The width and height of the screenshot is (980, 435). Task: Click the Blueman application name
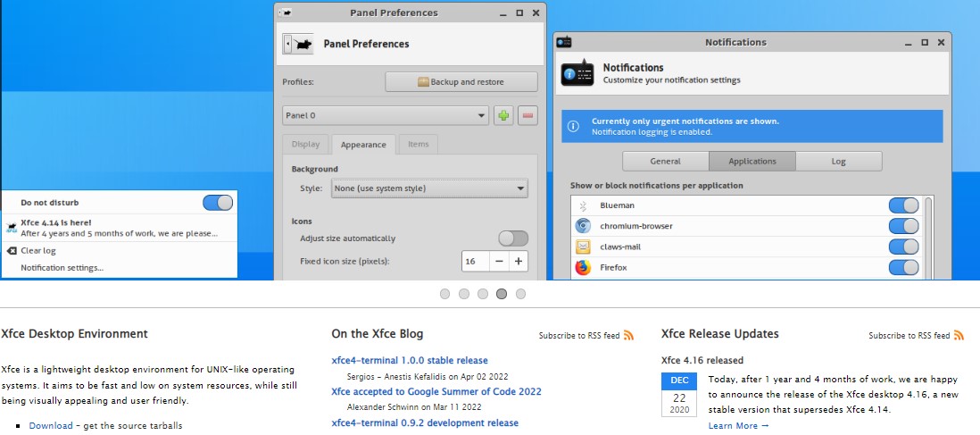click(x=618, y=205)
